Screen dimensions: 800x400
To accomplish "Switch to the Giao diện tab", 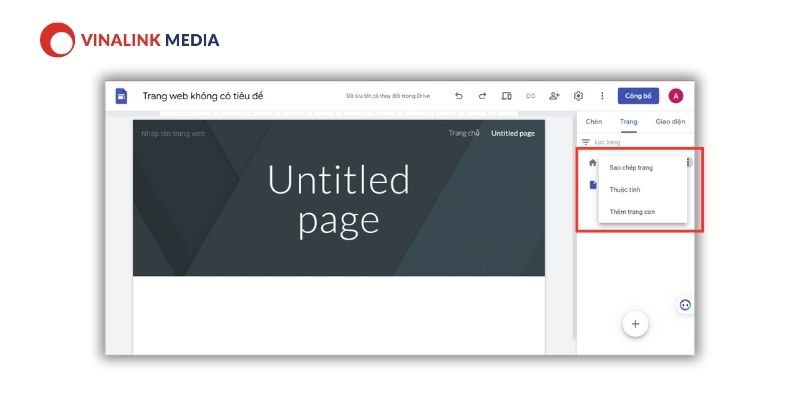I will coord(670,121).
